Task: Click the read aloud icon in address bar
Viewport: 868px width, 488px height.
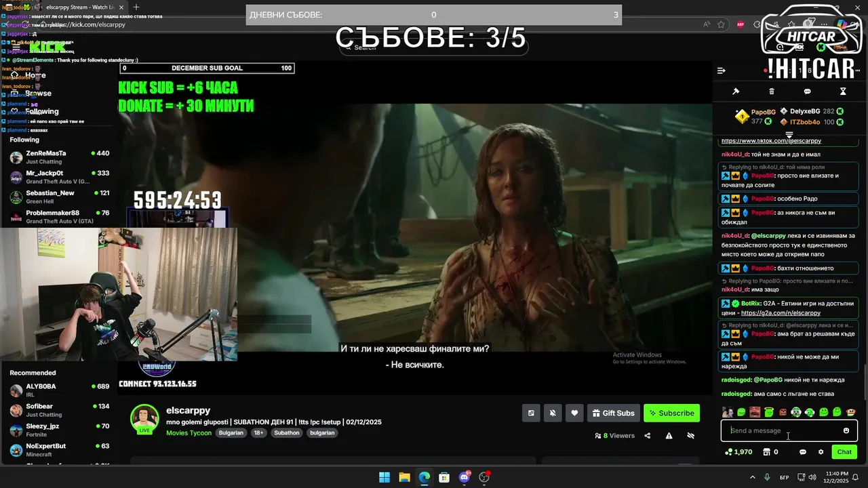Action: (x=707, y=24)
